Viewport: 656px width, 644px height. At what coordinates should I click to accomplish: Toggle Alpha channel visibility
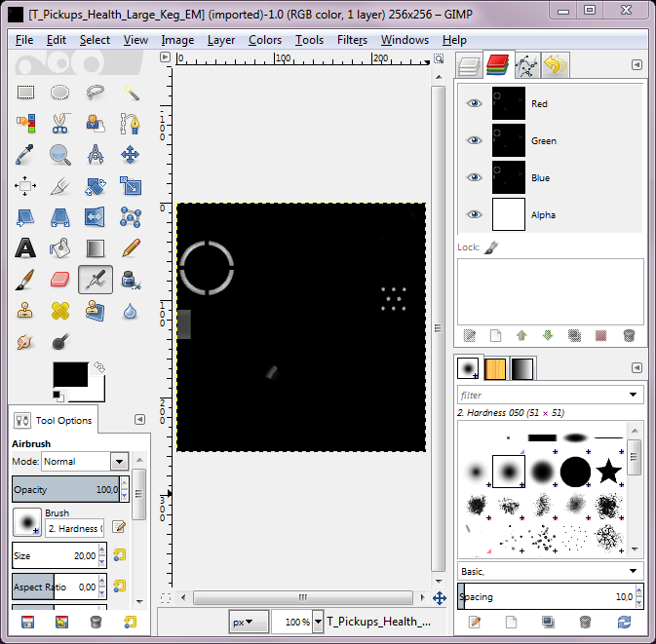tap(474, 214)
